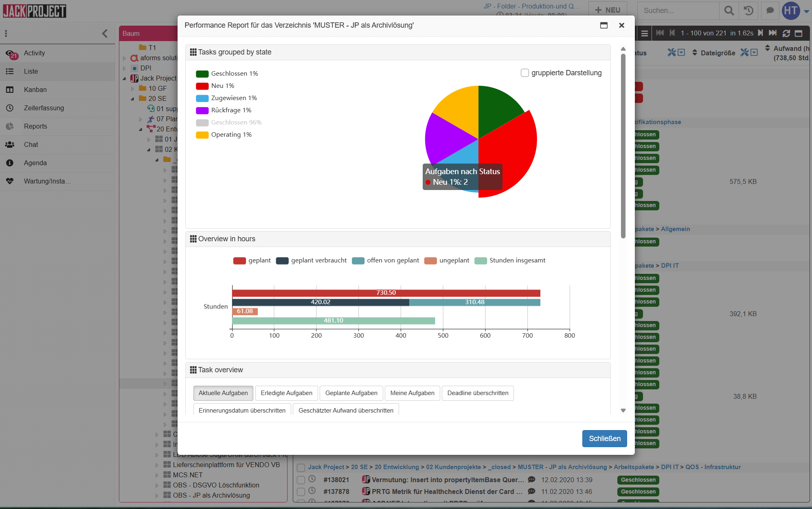Screen dimensions: 812x509
Task: Expand Lieferscheinplattform für VENDO VB node
Action: click(157, 465)
